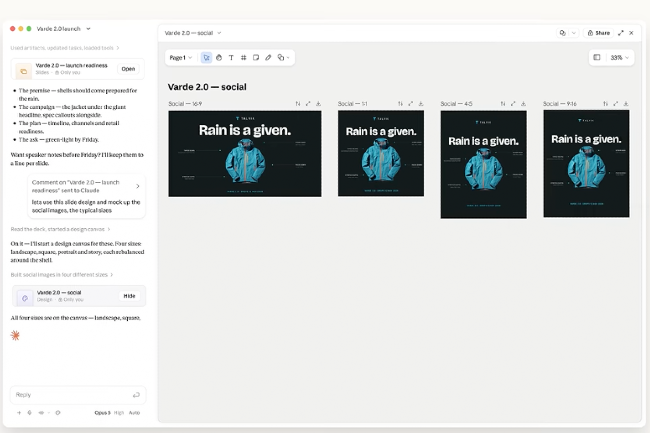Click the circular icon after the composer tools dropdown

point(58,413)
